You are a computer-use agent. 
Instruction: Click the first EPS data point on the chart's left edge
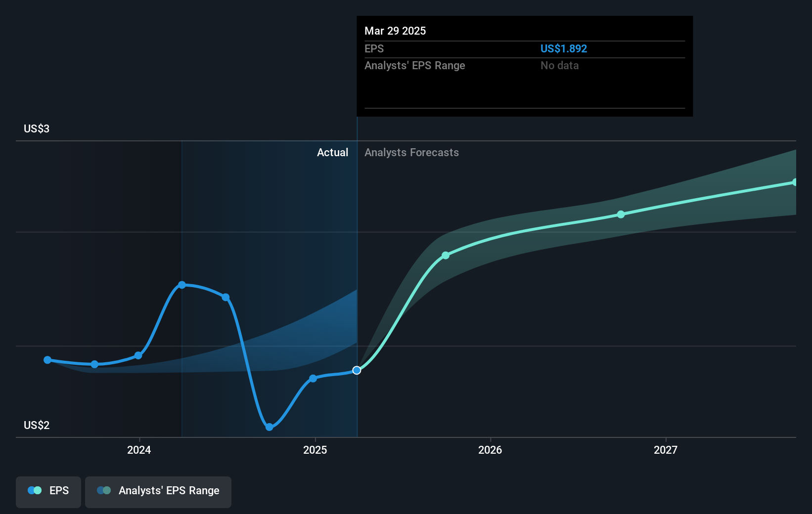[47, 360]
